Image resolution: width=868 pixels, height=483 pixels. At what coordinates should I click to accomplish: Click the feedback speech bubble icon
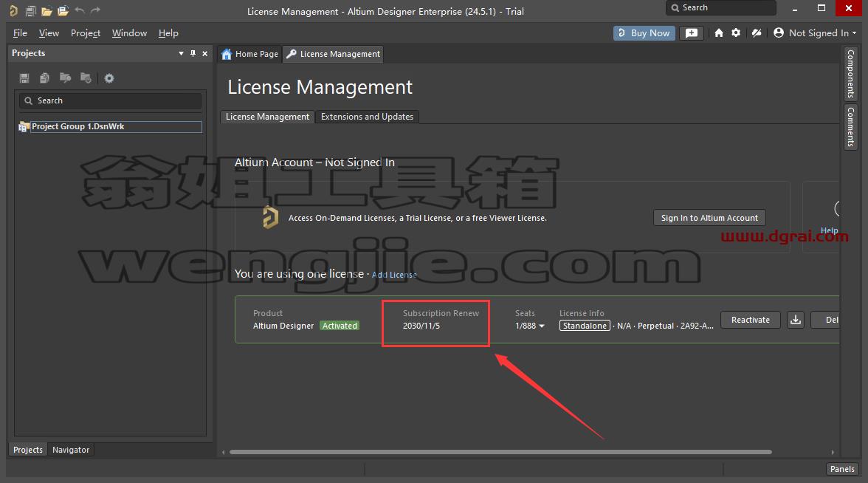pos(692,33)
